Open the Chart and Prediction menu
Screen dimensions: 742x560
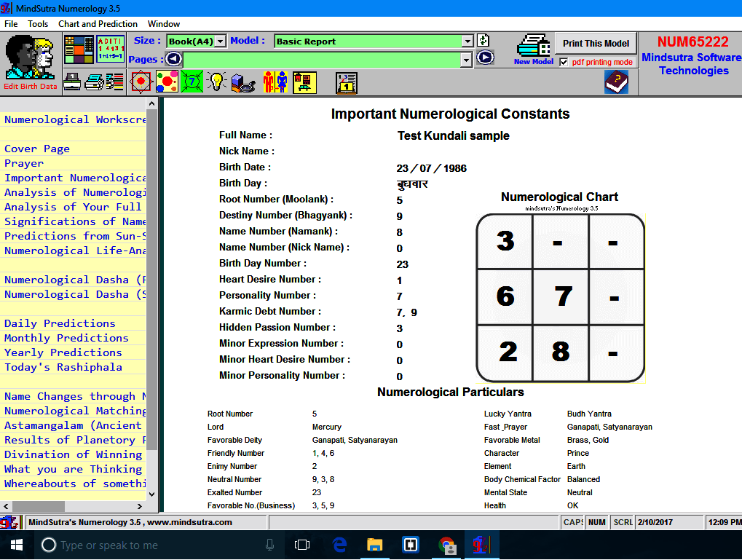pyautogui.click(x=98, y=23)
